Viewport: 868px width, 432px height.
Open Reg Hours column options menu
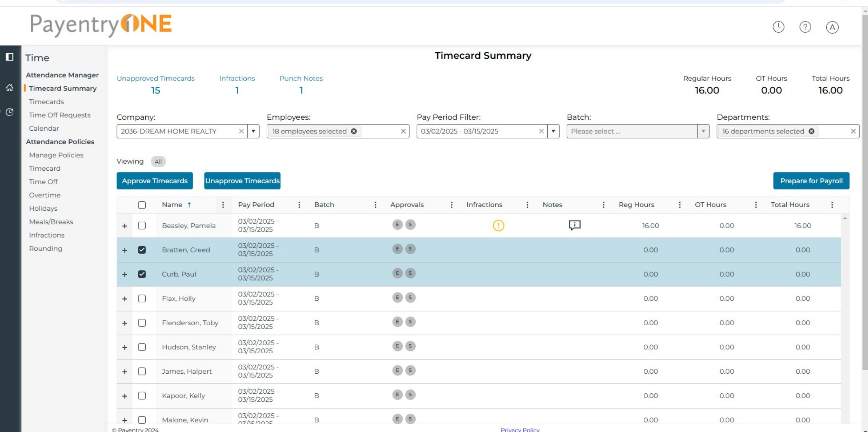point(679,205)
